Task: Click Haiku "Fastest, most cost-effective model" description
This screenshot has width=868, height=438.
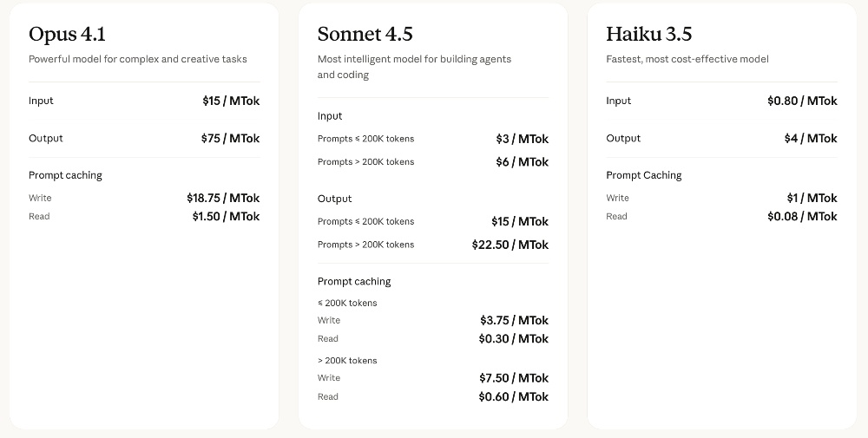Action: coord(687,59)
